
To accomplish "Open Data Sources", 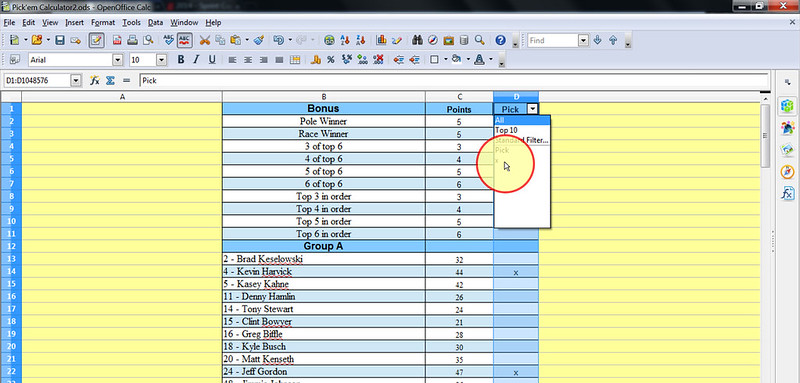I will pos(464,40).
